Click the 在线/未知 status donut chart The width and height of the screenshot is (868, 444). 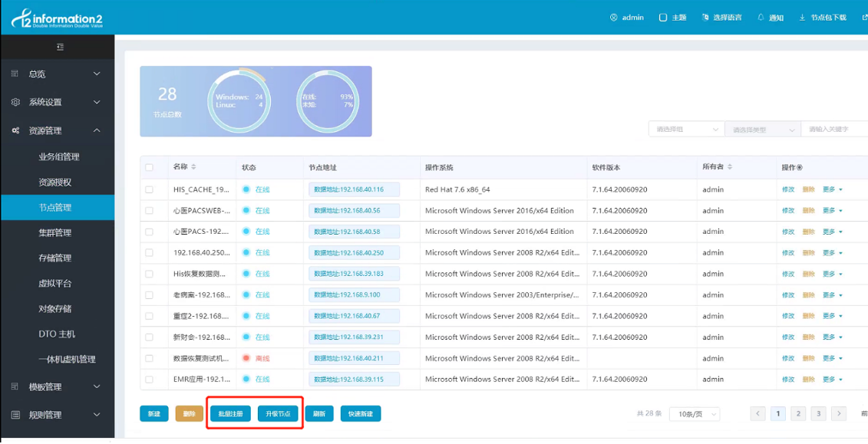coord(328,101)
